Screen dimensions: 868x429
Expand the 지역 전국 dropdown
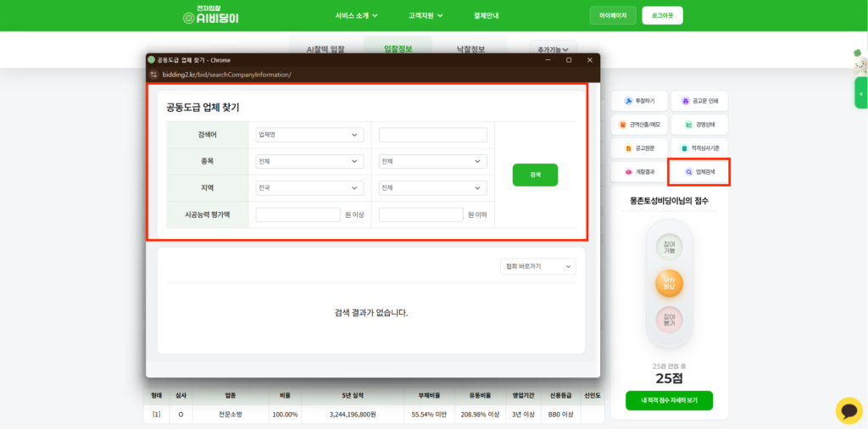point(309,188)
